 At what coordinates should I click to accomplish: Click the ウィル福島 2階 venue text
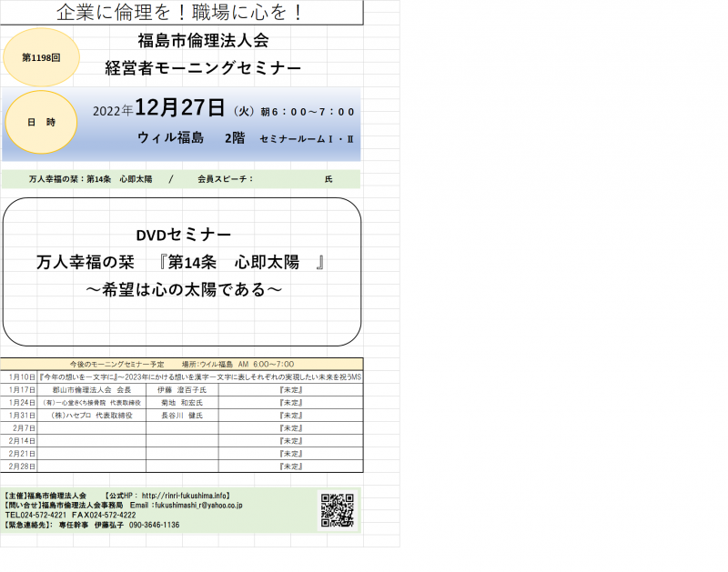tap(191, 137)
